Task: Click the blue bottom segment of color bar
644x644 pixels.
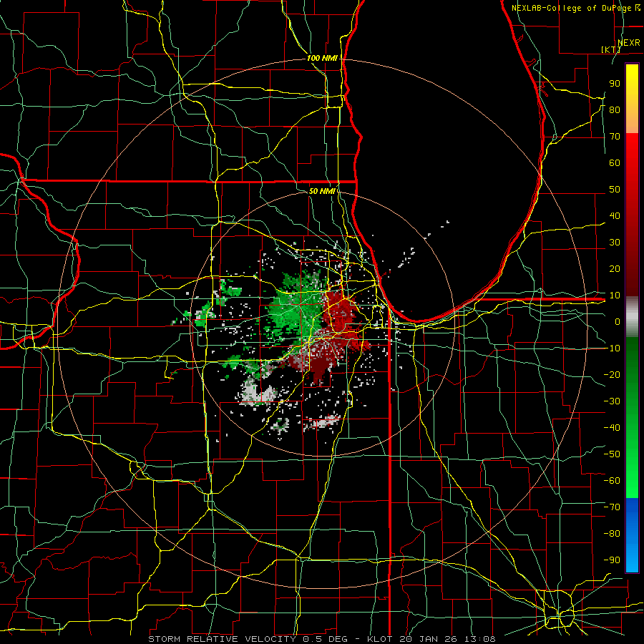Action: 632,535
